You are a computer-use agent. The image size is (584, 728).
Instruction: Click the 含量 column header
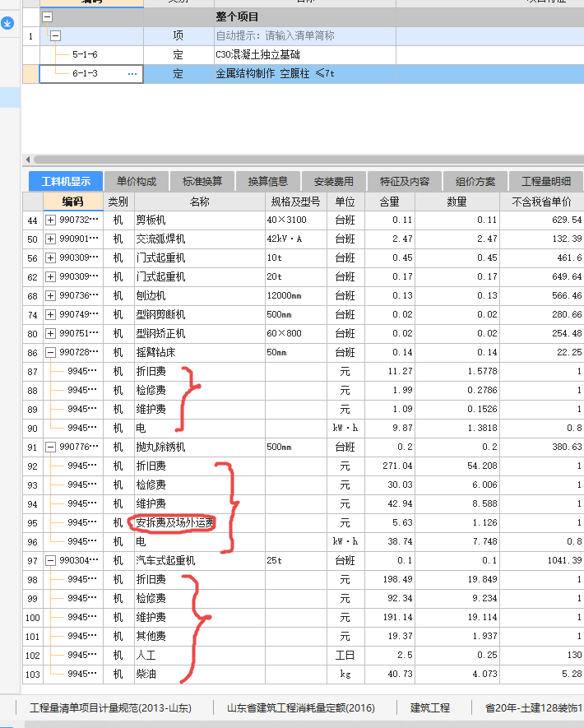click(x=390, y=202)
